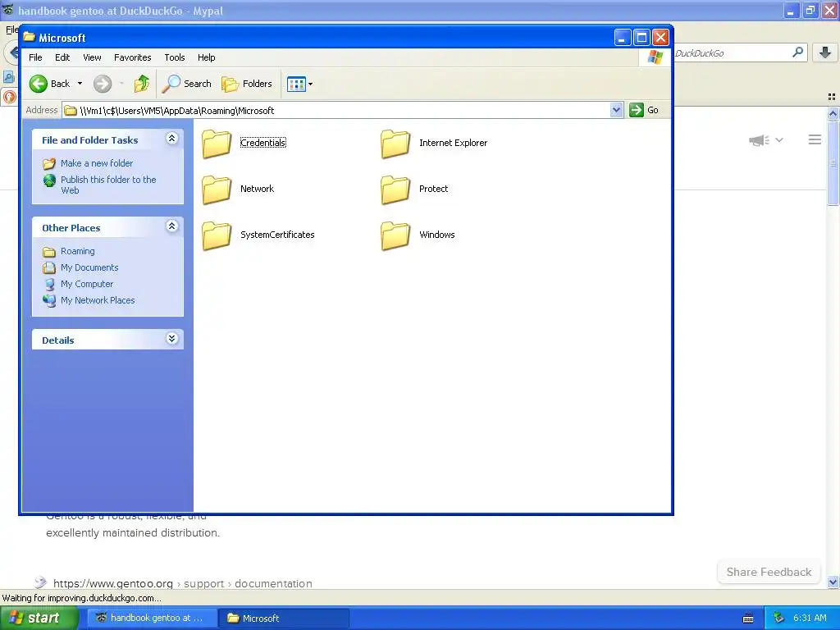The image size is (840, 630).
Task: Select the Windows folder icon
Action: point(395,235)
